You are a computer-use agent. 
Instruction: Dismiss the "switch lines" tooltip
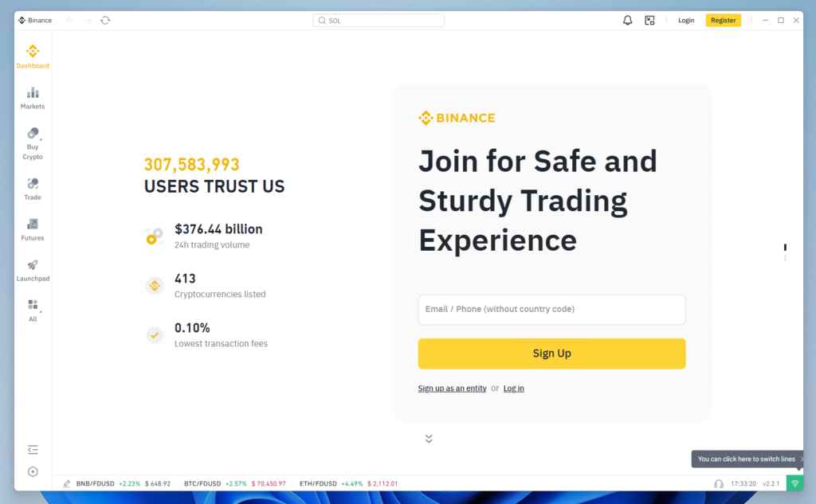coord(802,459)
